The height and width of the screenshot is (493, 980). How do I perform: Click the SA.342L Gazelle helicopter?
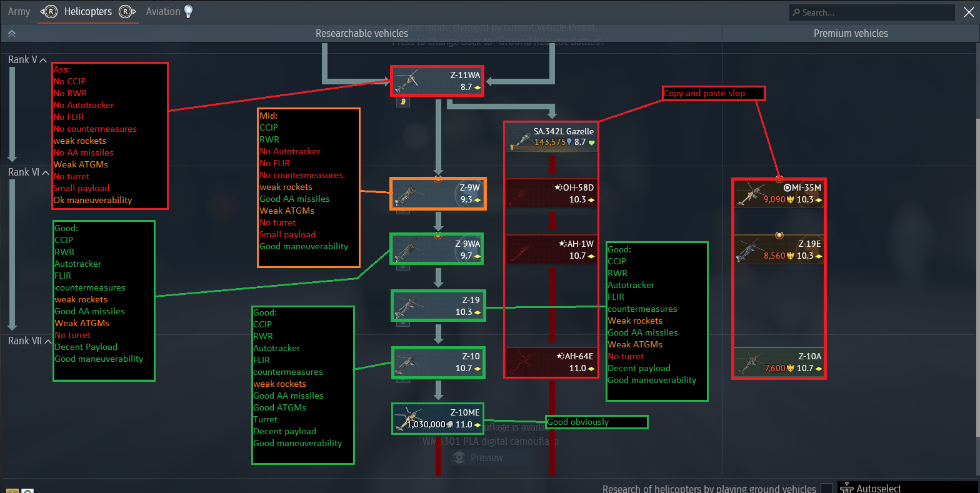coord(551,137)
